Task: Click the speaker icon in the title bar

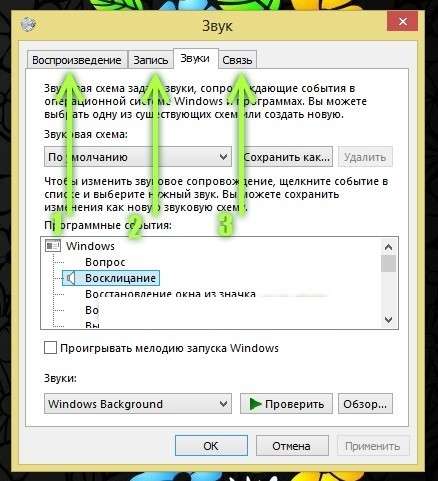Action: tap(29, 25)
